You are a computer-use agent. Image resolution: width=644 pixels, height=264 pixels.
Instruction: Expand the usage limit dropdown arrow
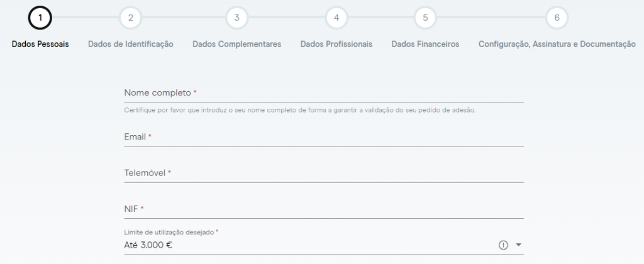tap(519, 245)
